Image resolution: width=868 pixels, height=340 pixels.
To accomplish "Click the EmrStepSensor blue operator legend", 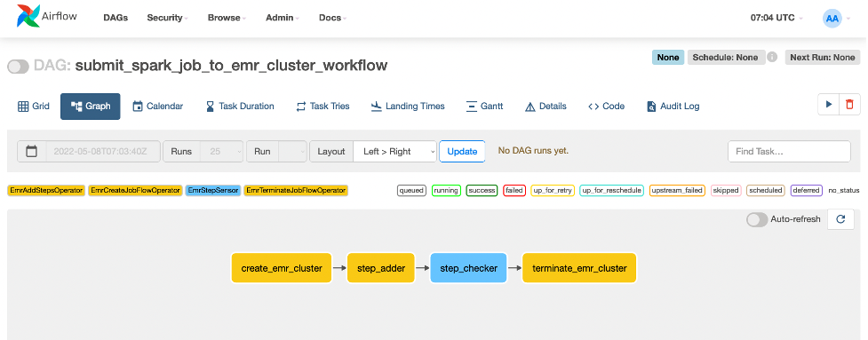I will pyautogui.click(x=213, y=191).
